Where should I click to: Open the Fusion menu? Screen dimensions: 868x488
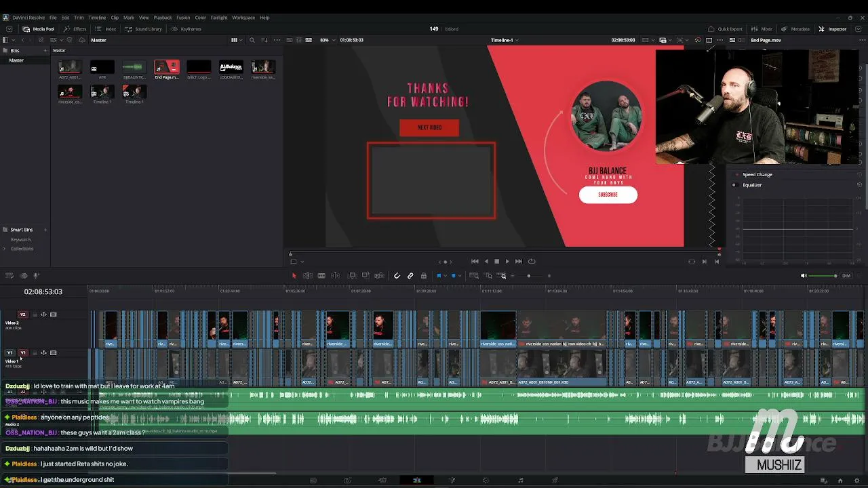[183, 18]
